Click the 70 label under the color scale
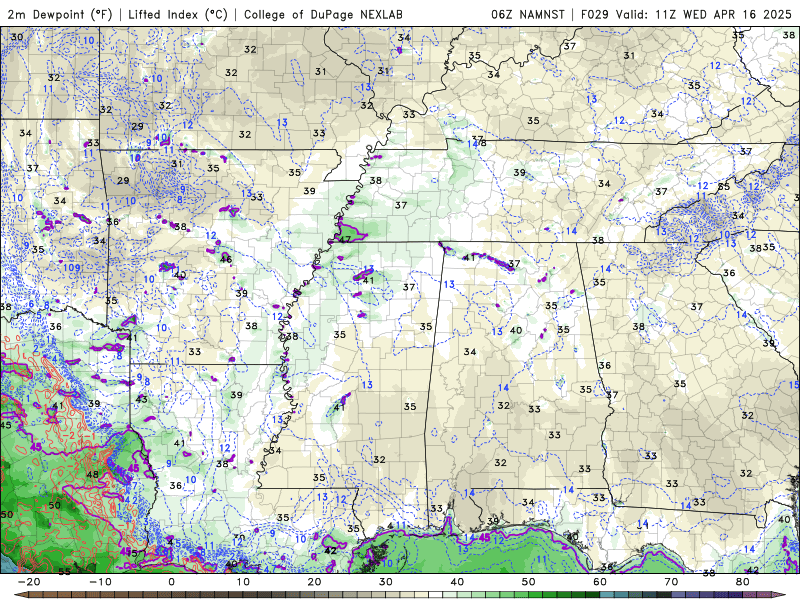Viewport: 800px width, 600px height. pos(671,582)
